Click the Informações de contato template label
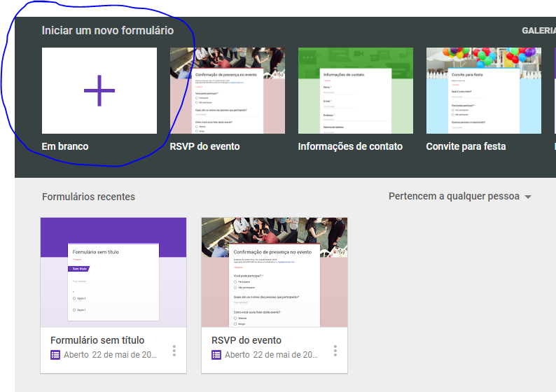This screenshot has height=392, width=556. (x=350, y=146)
